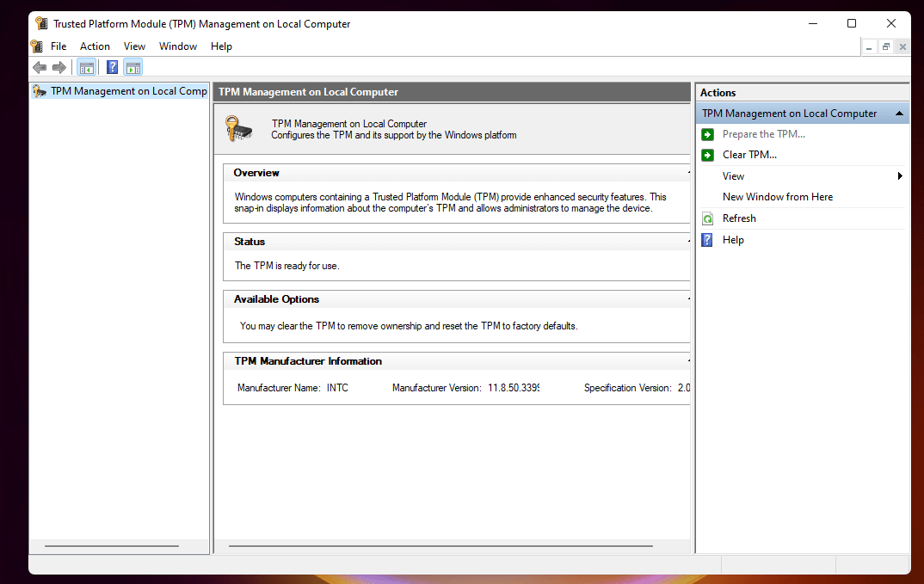This screenshot has height=584, width=924.
Task: Toggle the Show/Hide Action Pane toolbar icon
Action: coord(133,68)
